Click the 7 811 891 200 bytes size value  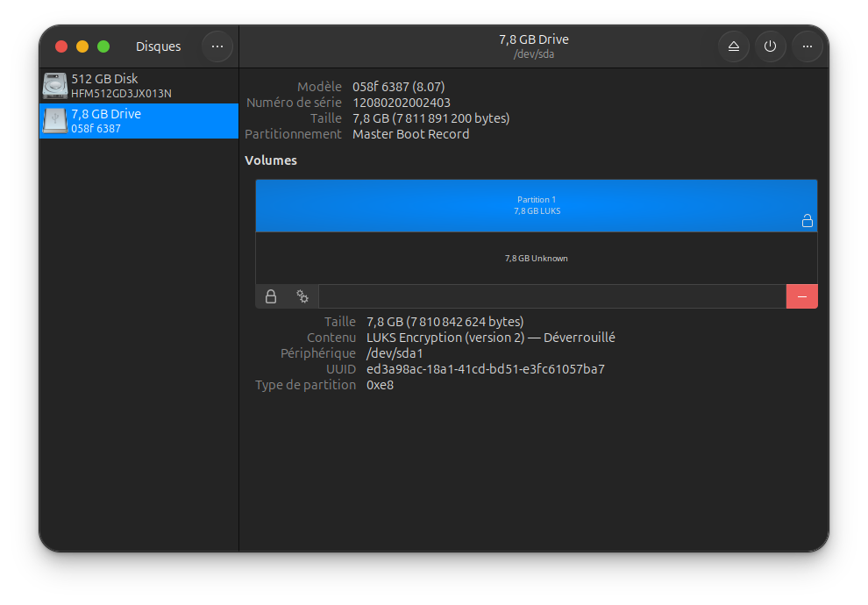point(431,118)
